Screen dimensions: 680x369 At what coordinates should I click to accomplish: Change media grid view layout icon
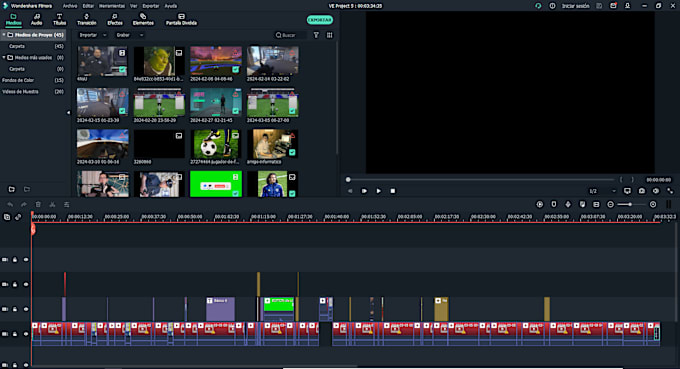tap(330, 35)
